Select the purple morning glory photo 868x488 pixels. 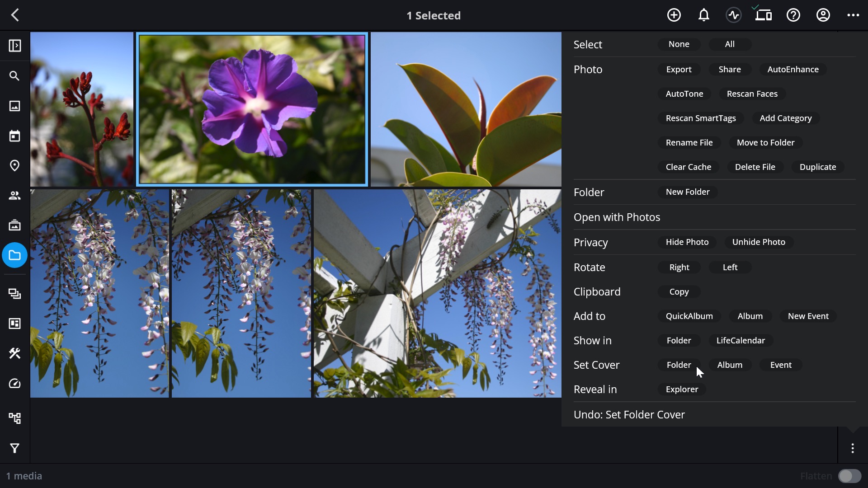(x=252, y=109)
